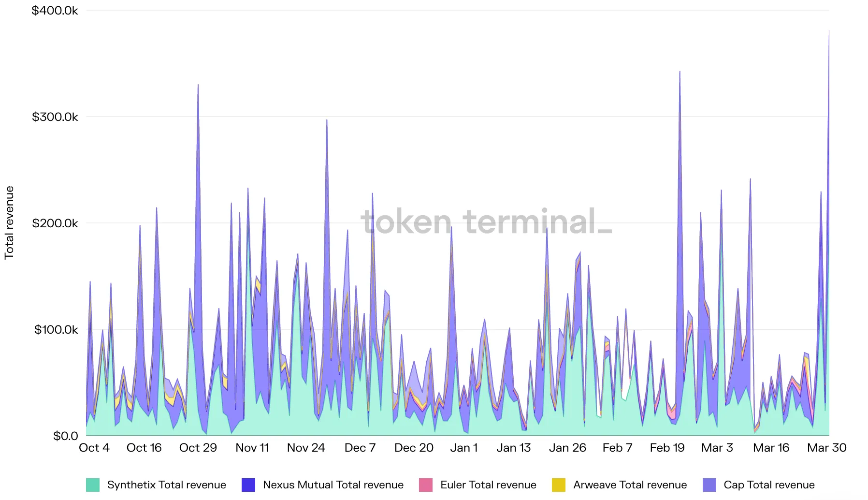
Task: Click the token terminal_ watermark
Action: [x=486, y=221]
